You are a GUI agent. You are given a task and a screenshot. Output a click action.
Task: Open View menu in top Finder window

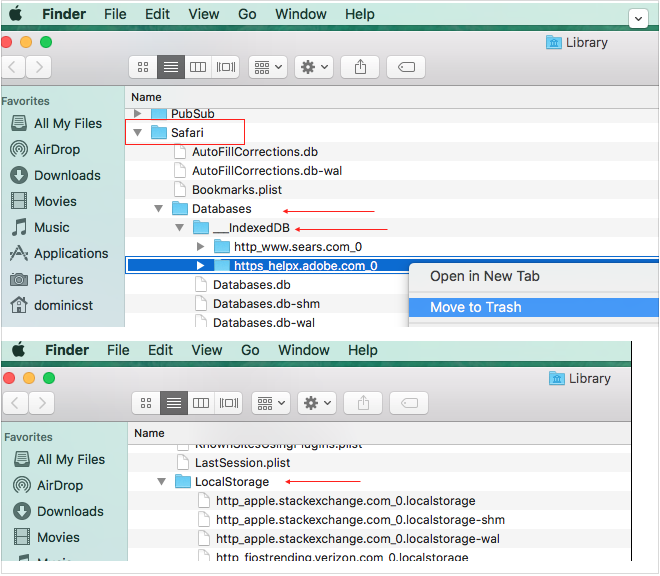[204, 14]
